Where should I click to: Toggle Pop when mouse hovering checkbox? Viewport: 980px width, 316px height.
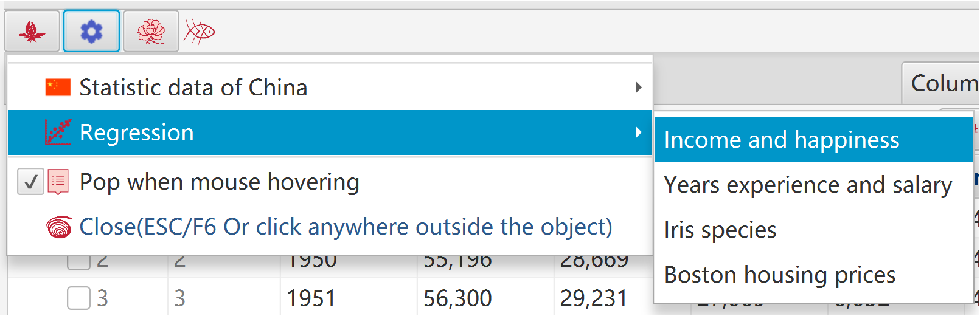[30, 182]
